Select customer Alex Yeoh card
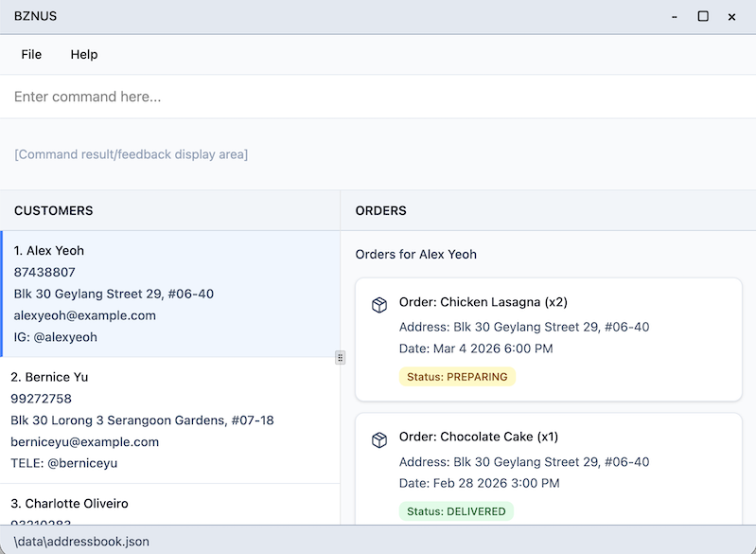 (x=170, y=294)
